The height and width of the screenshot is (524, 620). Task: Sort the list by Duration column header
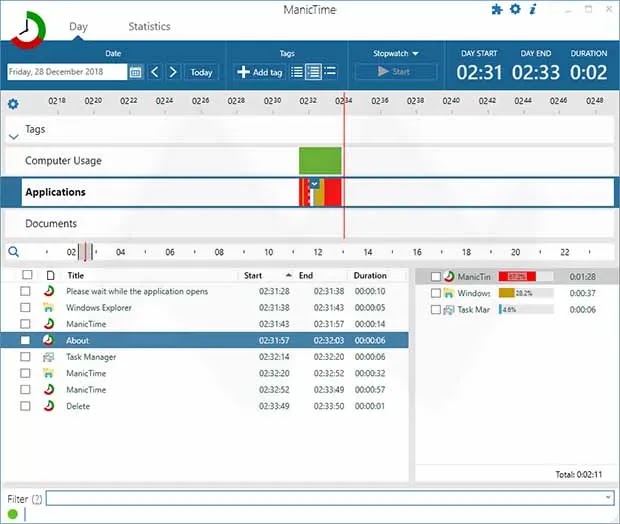[x=370, y=275]
